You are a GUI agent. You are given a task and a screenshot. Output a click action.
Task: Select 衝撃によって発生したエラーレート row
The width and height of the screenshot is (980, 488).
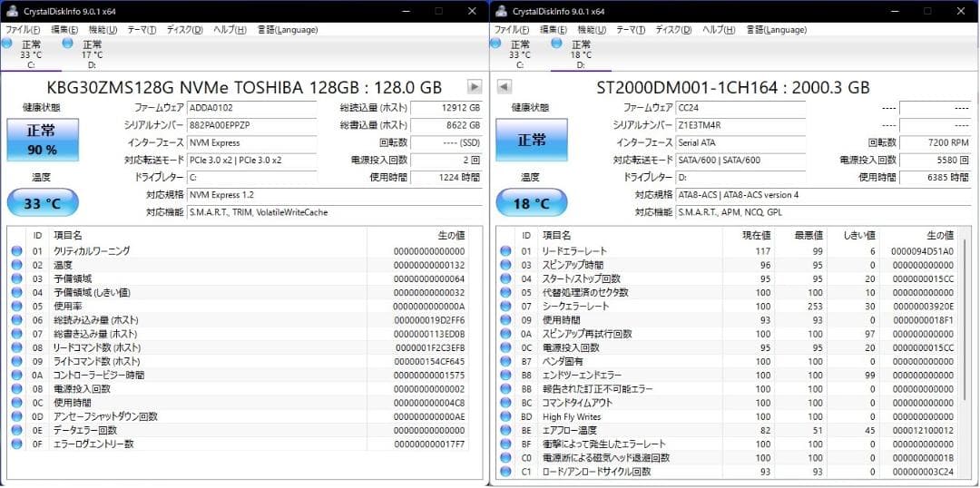click(x=728, y=444)
